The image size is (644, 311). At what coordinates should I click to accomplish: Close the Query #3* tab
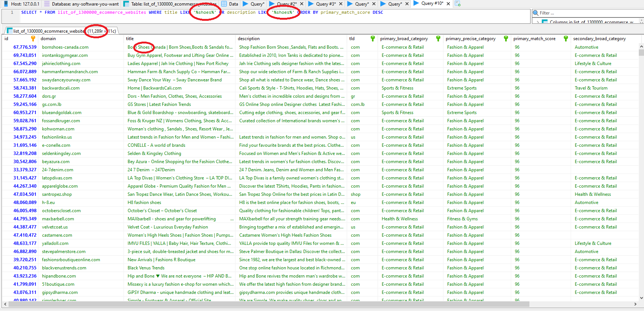pos(340,4)
